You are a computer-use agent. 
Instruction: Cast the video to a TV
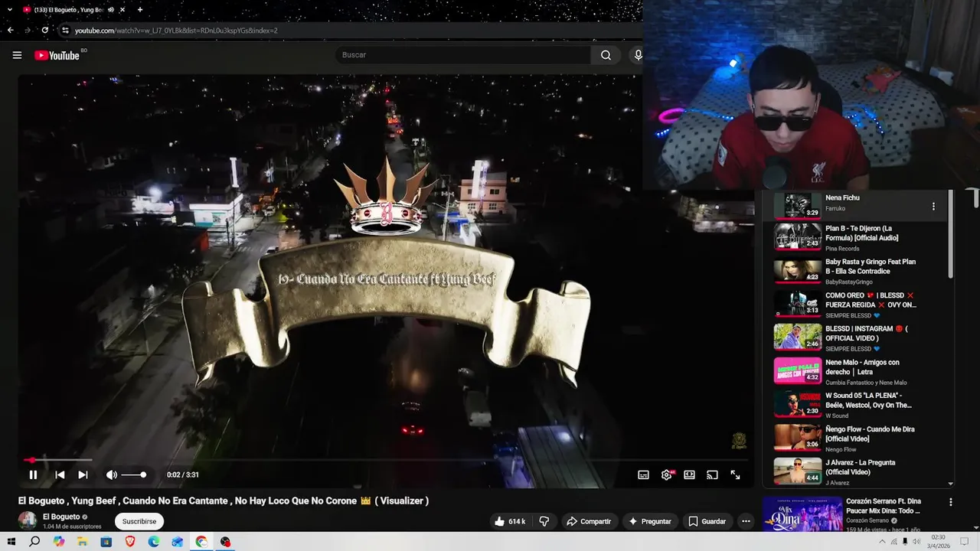pos(712,474)
